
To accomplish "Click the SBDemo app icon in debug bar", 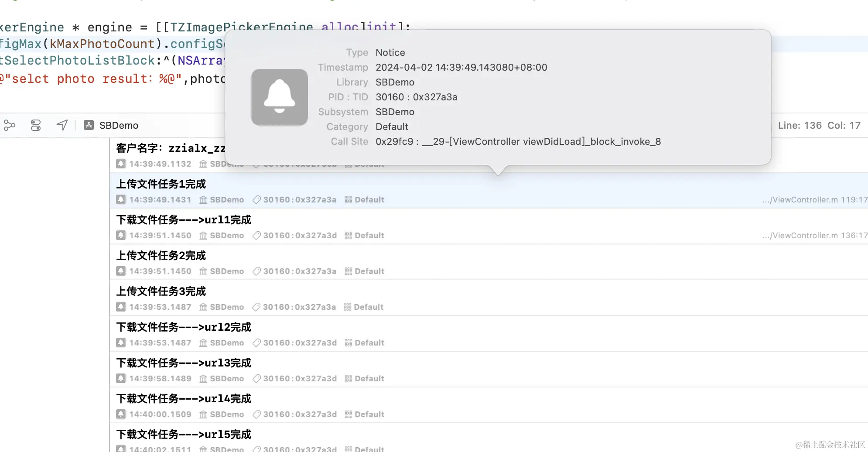I will tap(89, 125).
